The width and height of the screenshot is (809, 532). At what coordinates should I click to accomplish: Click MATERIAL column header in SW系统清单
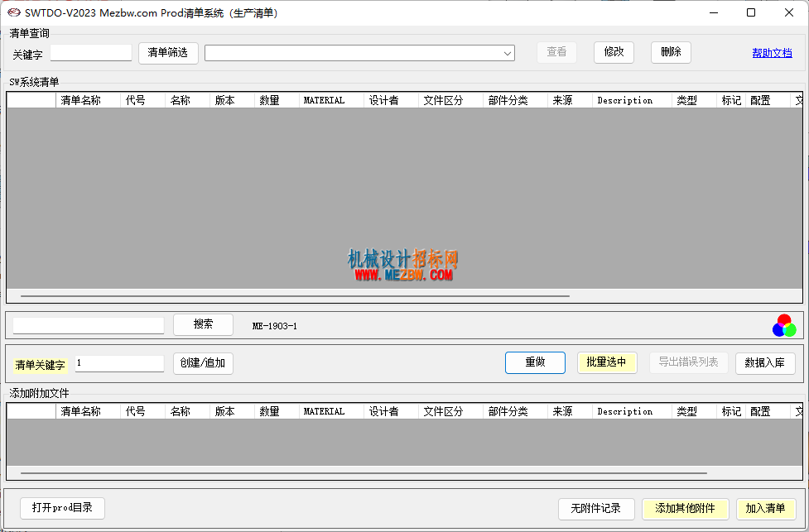[x=331, y=100]
